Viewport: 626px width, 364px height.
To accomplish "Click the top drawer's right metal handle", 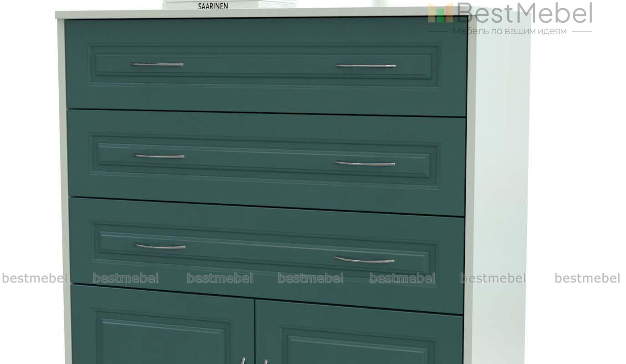I will click(366, 66).
